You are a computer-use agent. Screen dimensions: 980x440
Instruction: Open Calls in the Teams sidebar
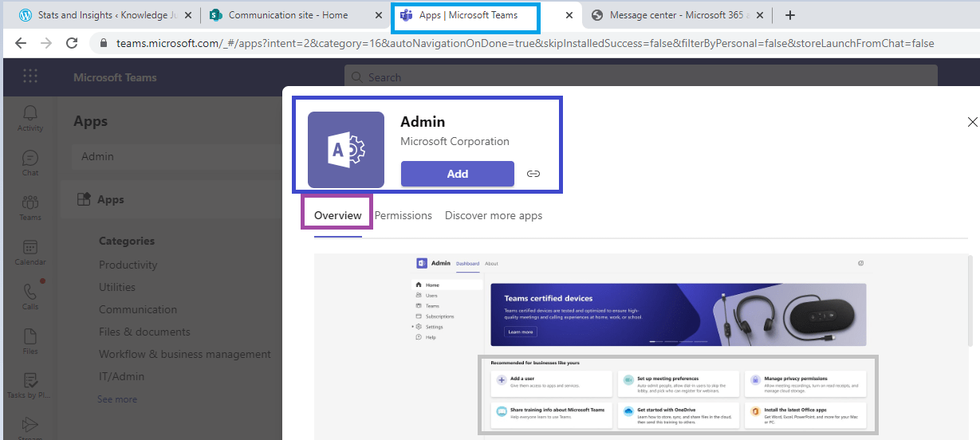[30, 297]
